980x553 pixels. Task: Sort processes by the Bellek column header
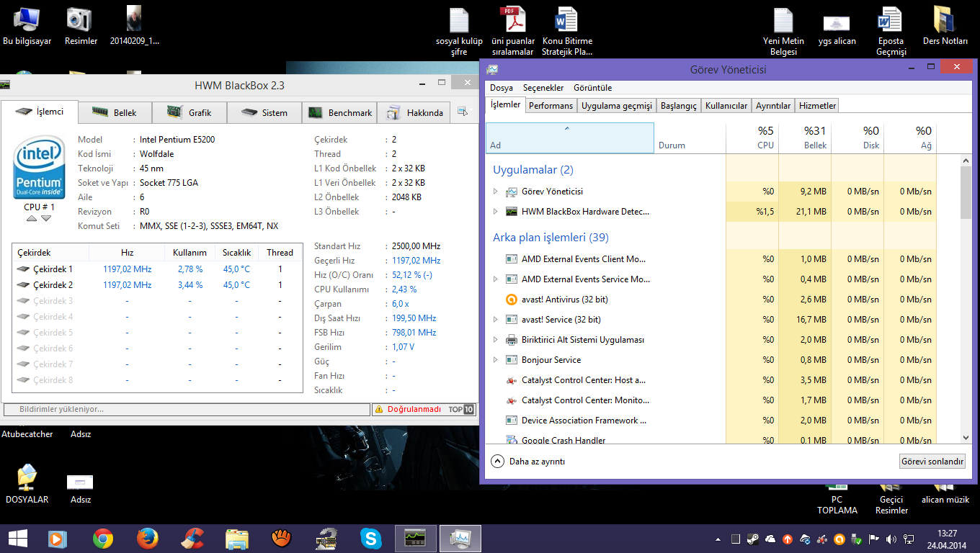805,138
